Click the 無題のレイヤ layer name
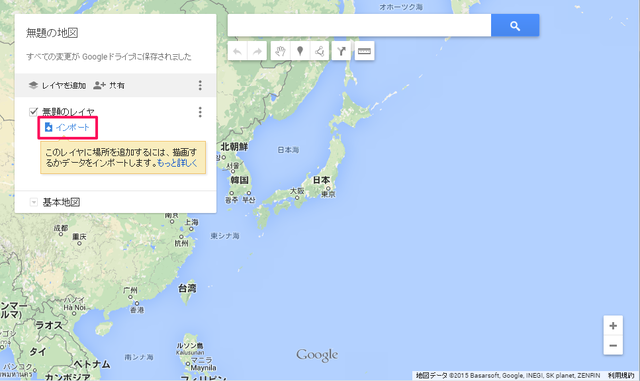 pos(69,112)
